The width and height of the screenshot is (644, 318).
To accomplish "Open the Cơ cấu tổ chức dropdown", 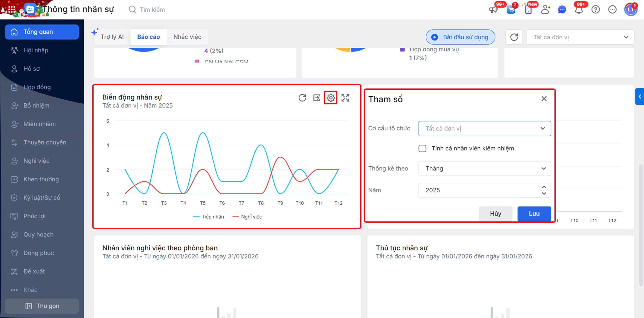I will click(x=484, y=128).
